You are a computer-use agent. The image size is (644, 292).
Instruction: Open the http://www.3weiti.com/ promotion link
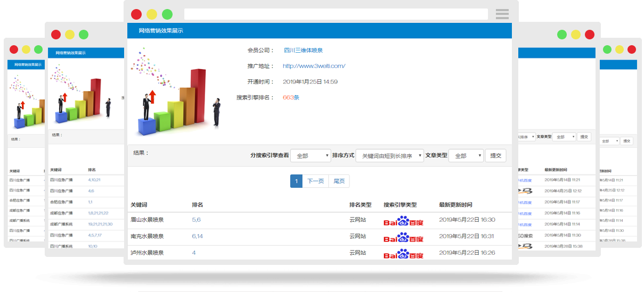pyautogui.click(x=314, y=66)
